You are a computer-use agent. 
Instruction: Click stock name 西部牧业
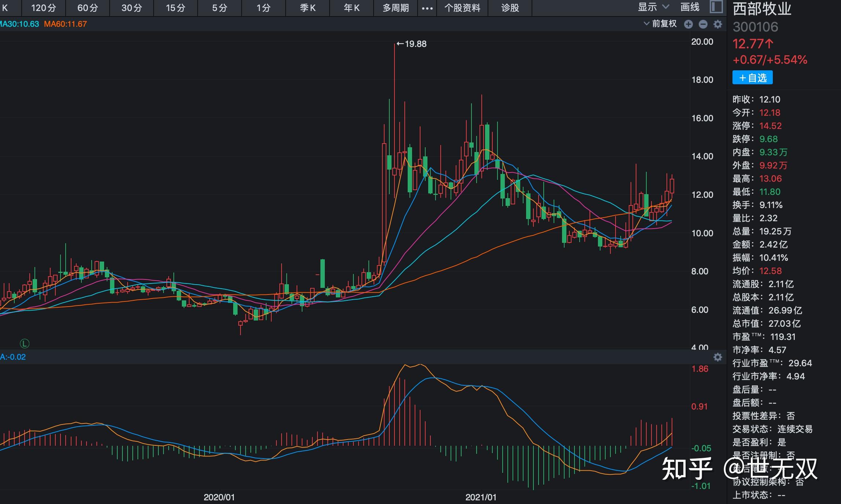(x=762, y=9)
